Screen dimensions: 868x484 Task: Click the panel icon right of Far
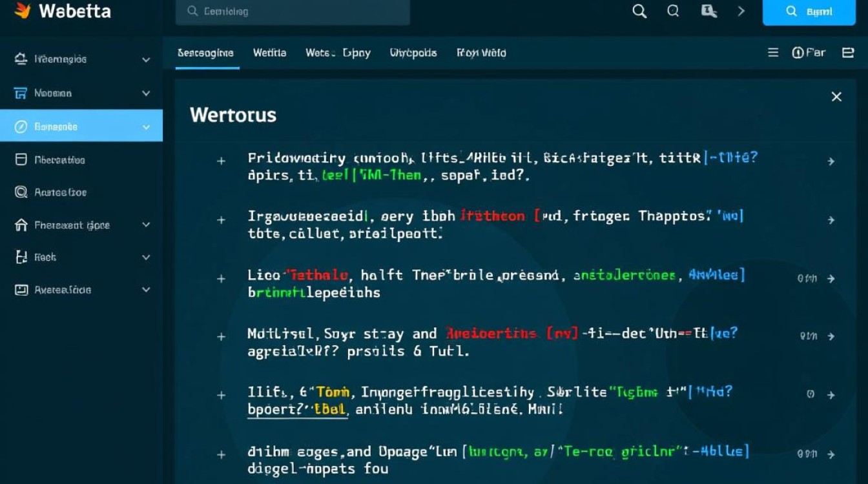pyautogui.click(x=848, y=53)
